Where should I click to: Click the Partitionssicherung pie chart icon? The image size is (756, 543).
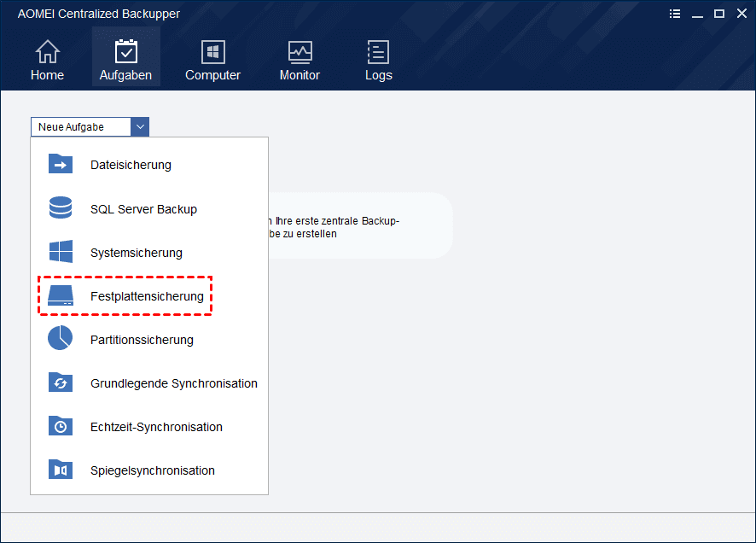click(x=61, y=337)
